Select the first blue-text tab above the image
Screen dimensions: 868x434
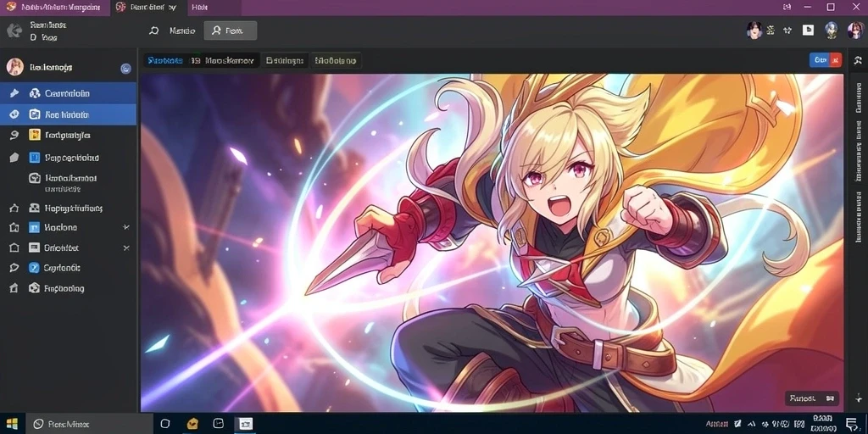tap(165, 60)
